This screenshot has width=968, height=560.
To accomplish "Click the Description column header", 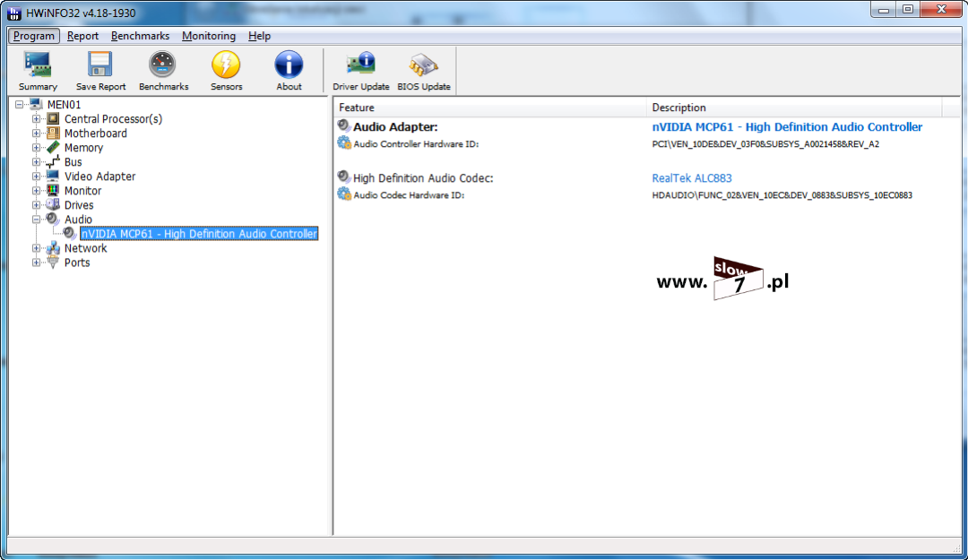I will coord(794,108).
